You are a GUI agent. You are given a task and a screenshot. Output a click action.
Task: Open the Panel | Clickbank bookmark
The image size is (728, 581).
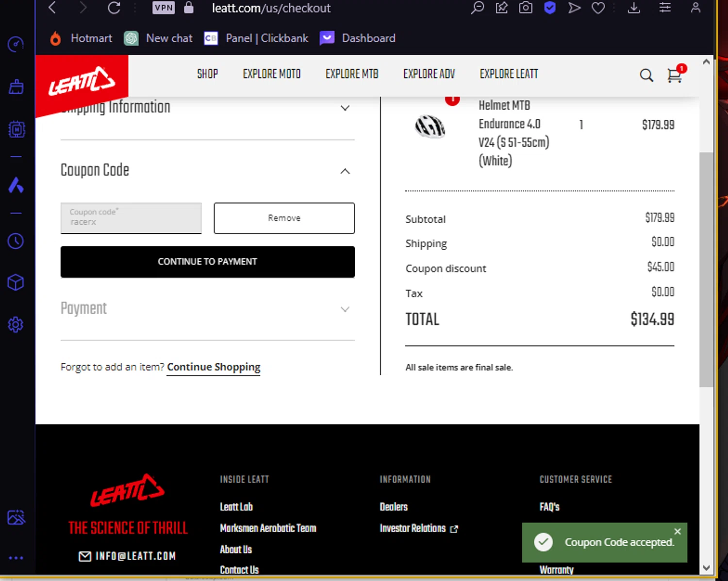(x=256, y=38)
